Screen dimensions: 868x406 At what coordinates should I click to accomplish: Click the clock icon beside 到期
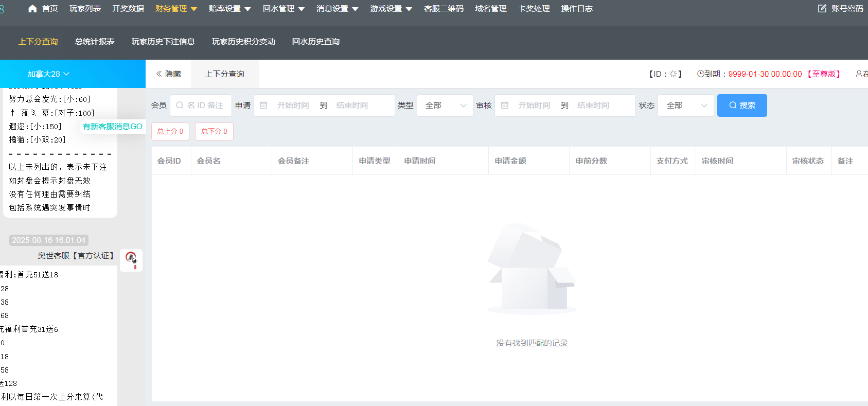click(700, 74)
